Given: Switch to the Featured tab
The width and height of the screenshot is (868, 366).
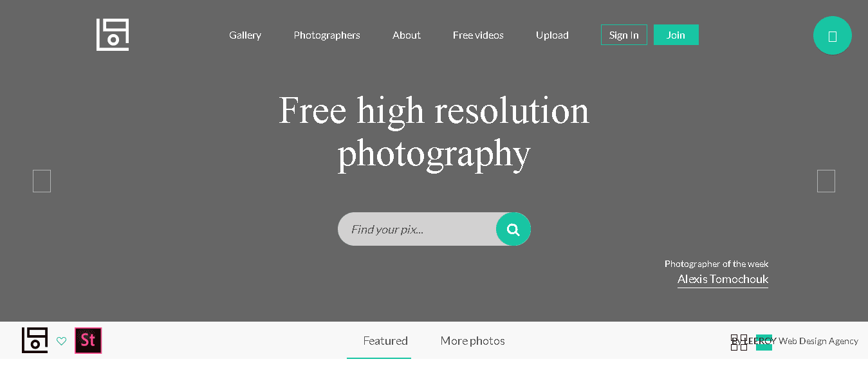Looking at the screenshot, I should [385, 341].
